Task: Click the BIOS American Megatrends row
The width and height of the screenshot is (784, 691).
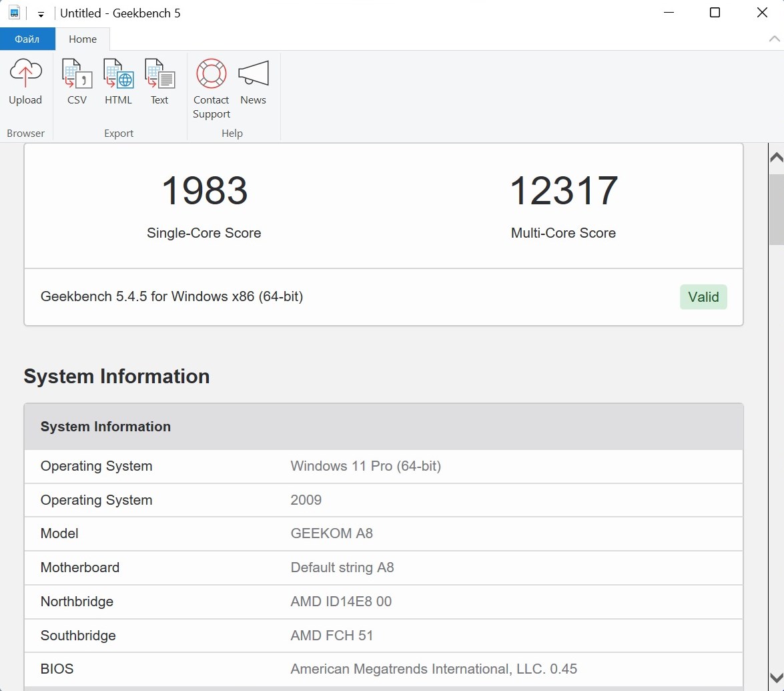Action: coord(383,669)
